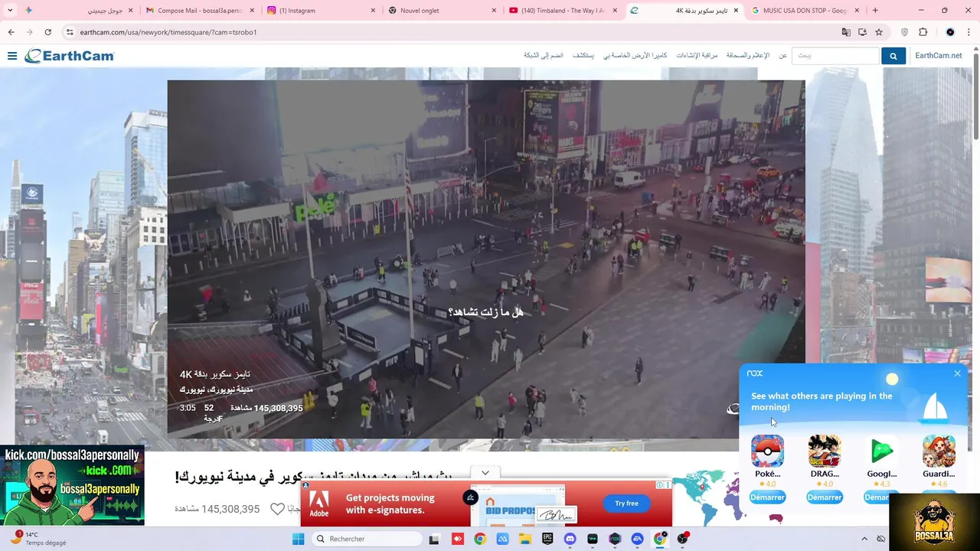This screenshot has height=551, width=980.
Task: Collapse the Adobe ad with chevron
Action: (x=485, y=473)
